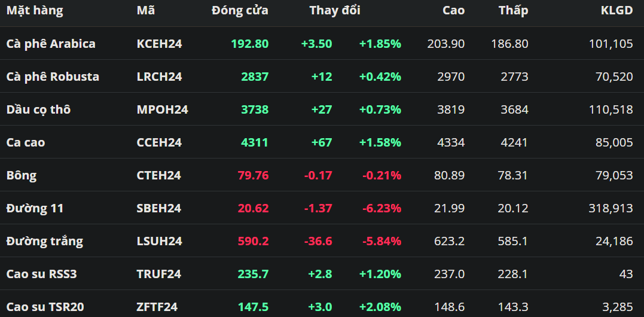644x317 pixels.
Task: Click the Ca cao commodity name
Action: click(26, 142)
